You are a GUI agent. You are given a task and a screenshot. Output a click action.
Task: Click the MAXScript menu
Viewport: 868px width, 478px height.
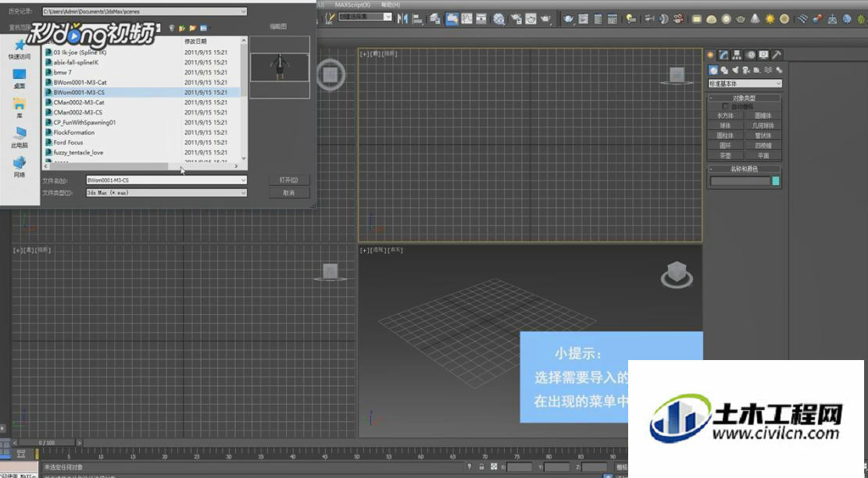pos(352,5)
